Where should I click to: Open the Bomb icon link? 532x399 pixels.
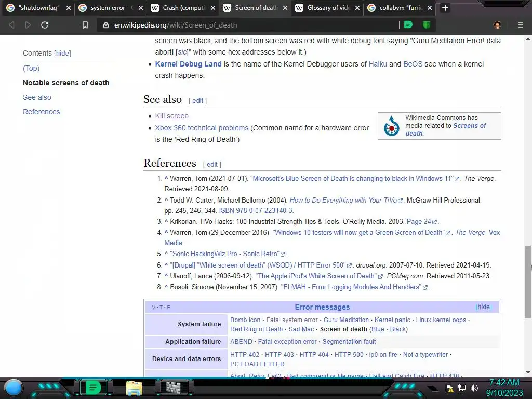(245, 320)
